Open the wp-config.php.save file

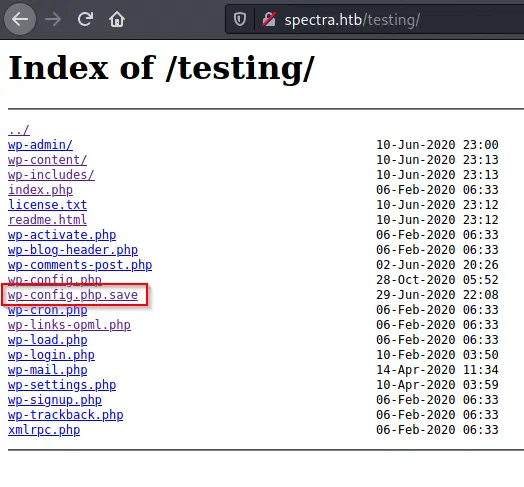(73, 295)
